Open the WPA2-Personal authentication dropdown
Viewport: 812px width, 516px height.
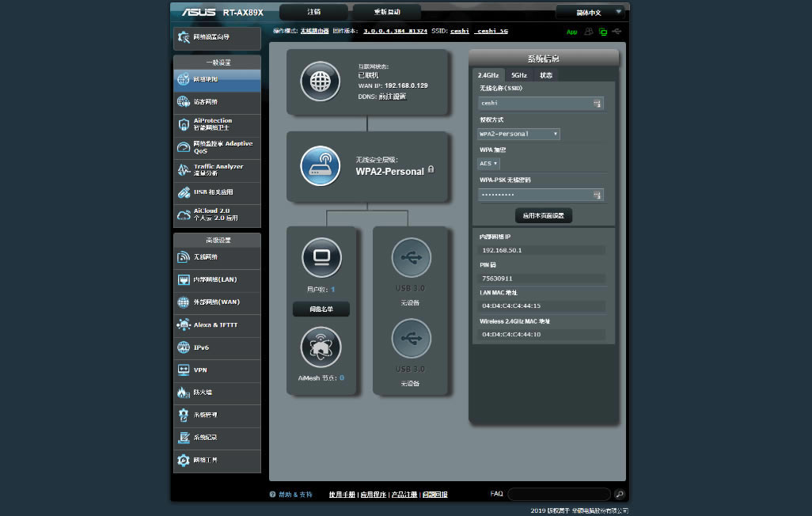[x=518, y=134]
